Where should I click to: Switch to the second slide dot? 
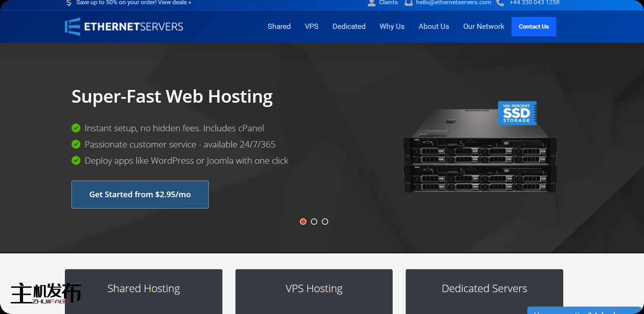(314, 222)
